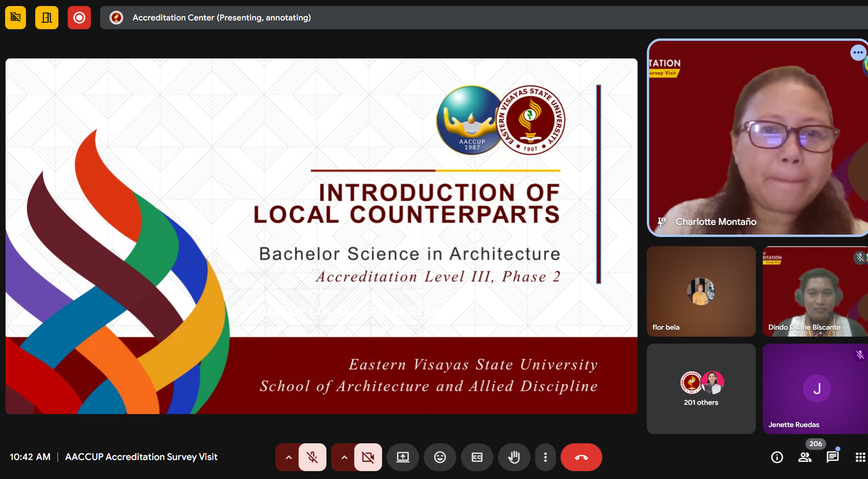
Task: Unmute the microphone
Action: click(x=313, y=457)
